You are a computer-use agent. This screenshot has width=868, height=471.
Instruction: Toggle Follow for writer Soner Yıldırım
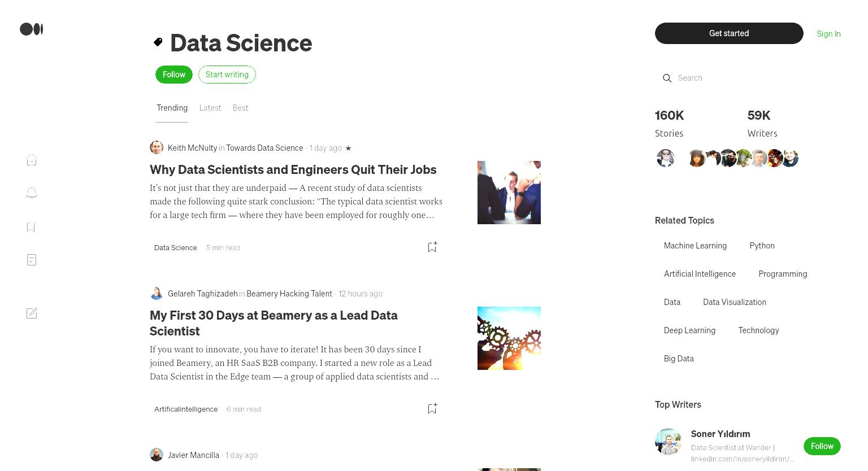pos(822,446)
